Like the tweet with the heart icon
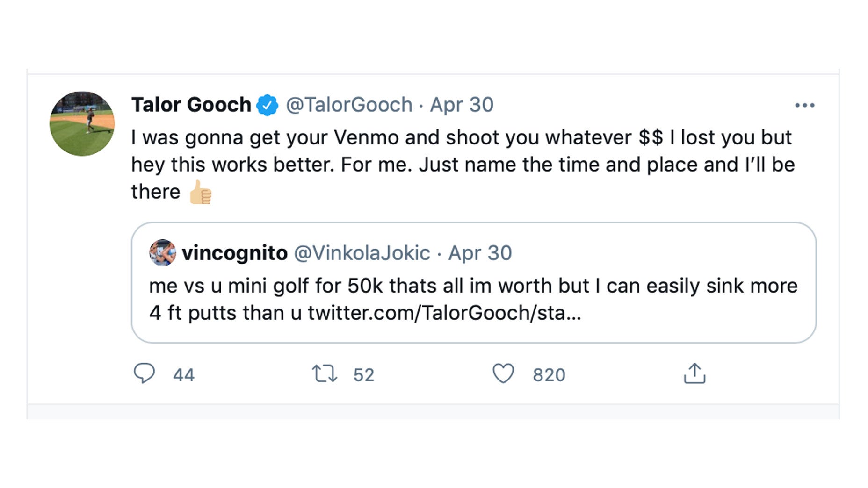The height and width of the screenshot is (488, 868). pyautogui.click(x=503, y=374)
